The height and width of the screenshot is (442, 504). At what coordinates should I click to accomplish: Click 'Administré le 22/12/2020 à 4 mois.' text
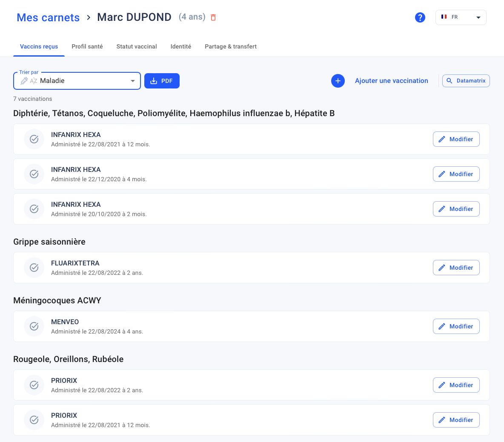tap(99, 179)
